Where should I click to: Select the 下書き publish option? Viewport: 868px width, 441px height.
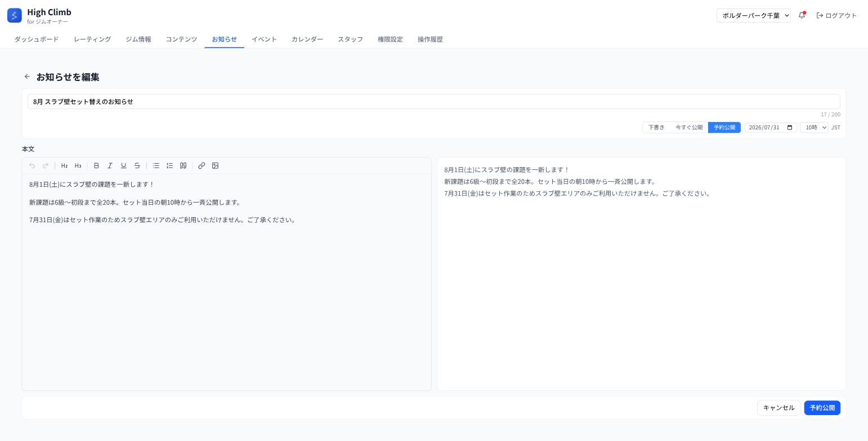tap(656, 128)
